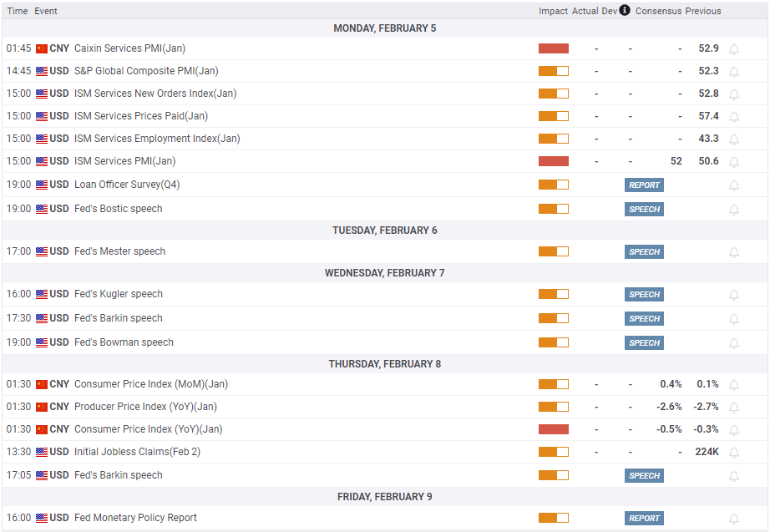
Task: Select ISM Services Employment Index(Jan) event
Action: pos(157,139)
